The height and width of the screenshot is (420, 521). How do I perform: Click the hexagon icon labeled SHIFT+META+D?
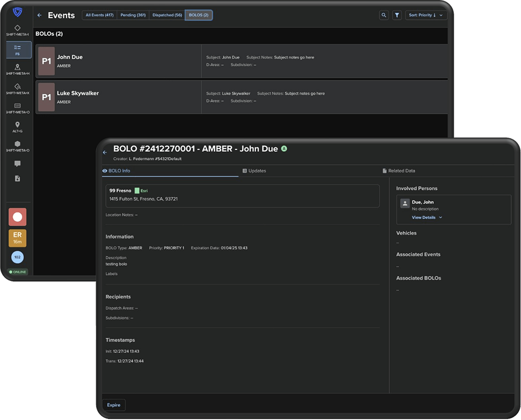17,144
